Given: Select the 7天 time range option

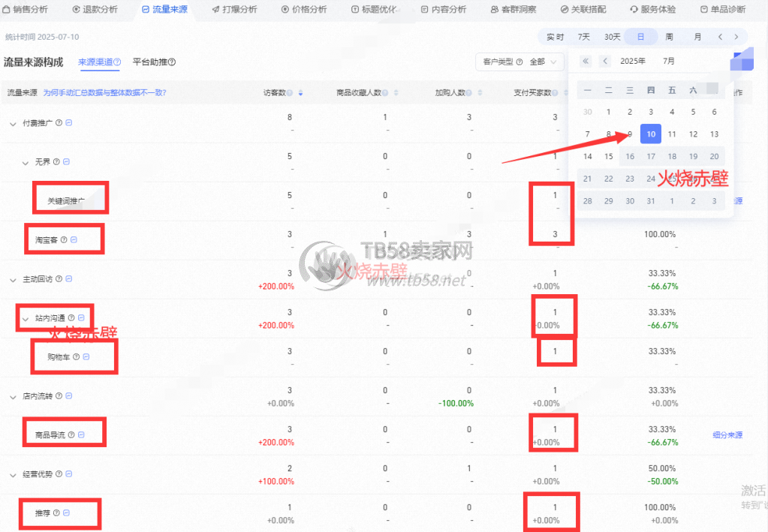Looking at the screenshot, I should coord(583,37).
